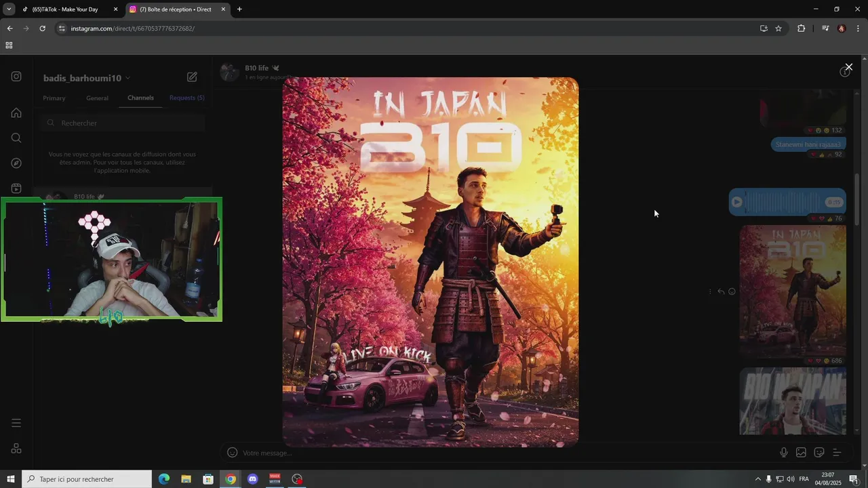Open File Explorer from taskbar
The image size is (868, 488).
186,479
